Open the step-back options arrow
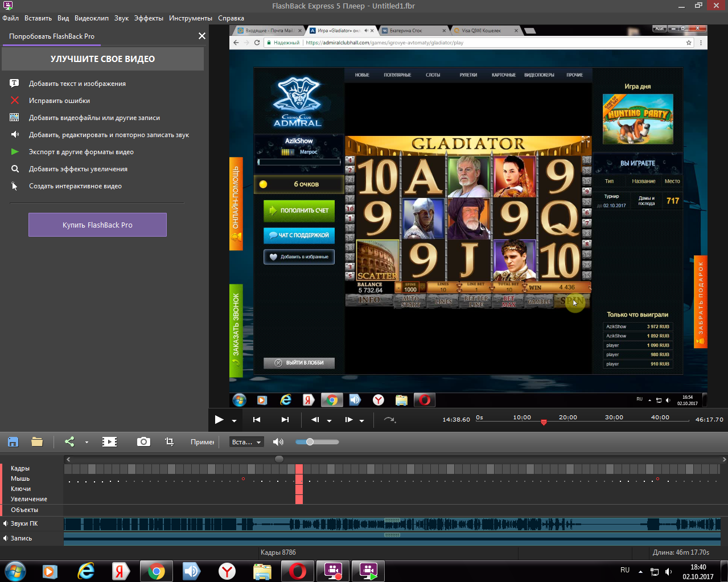This screenshot has height=582, width=728. 329,421
